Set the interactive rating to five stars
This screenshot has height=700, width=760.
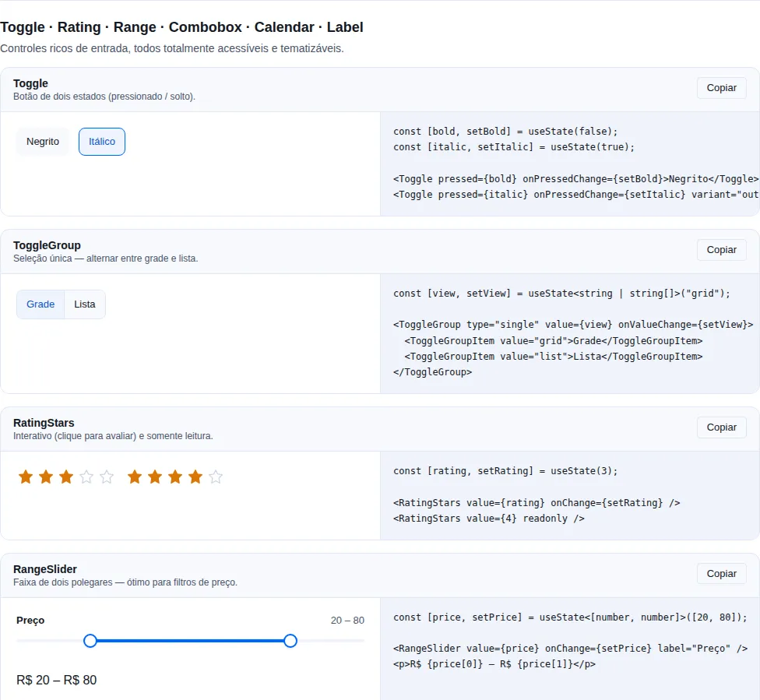pyautogui.click(x=107, y=477)
